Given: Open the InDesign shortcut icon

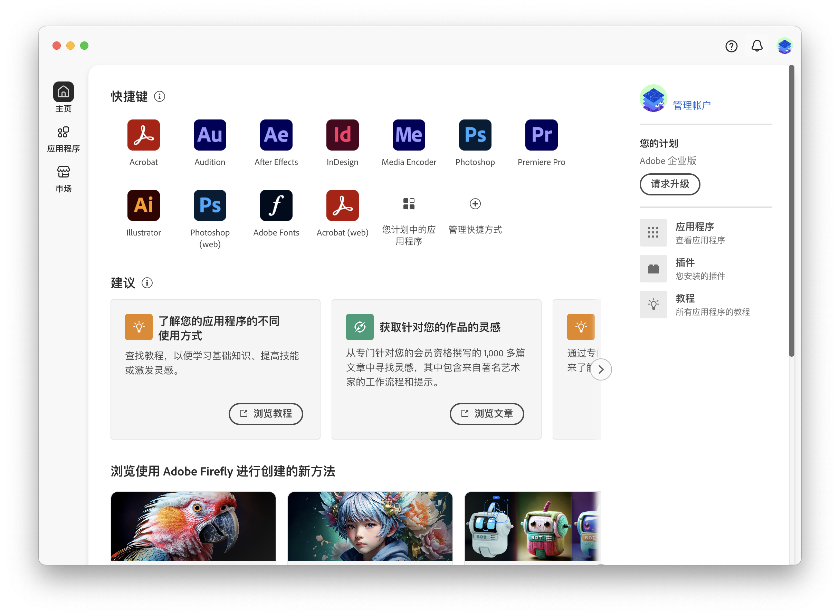Looking at the screenshot, I should point(342,135).
